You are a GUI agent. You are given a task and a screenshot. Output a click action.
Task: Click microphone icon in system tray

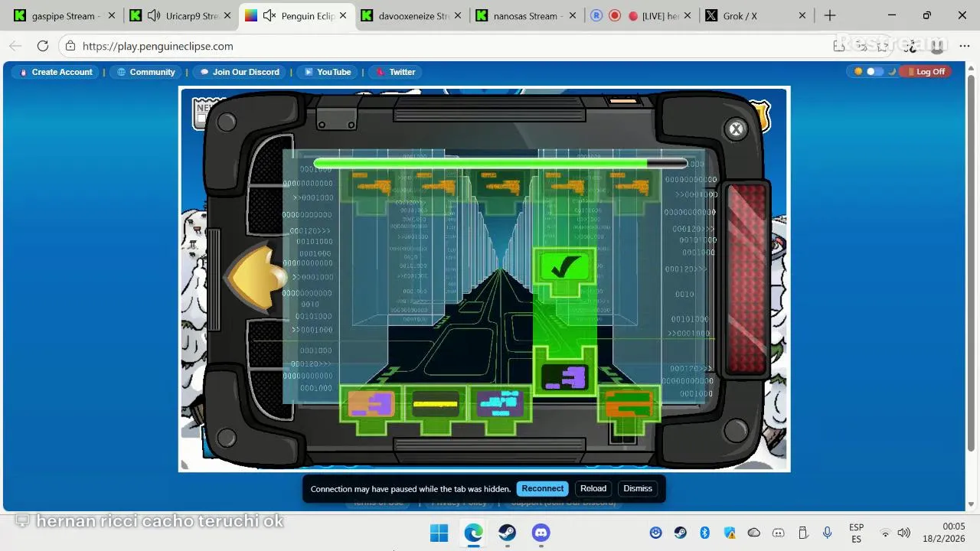click(828, 533)
